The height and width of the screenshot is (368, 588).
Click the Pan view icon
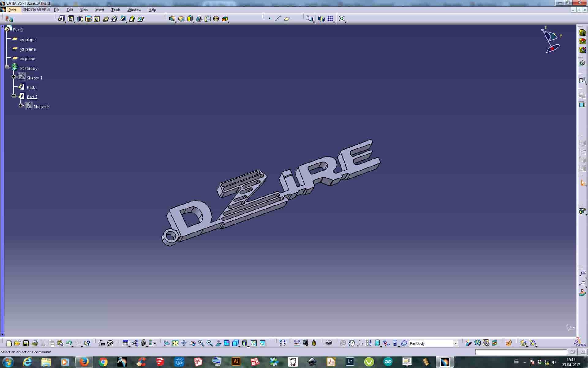coord(184,343)
